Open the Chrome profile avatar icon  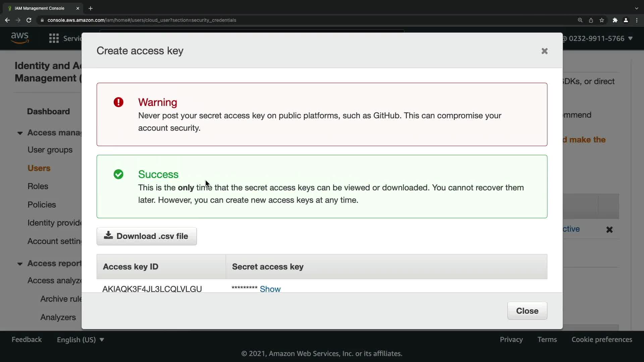pos(626,20)
